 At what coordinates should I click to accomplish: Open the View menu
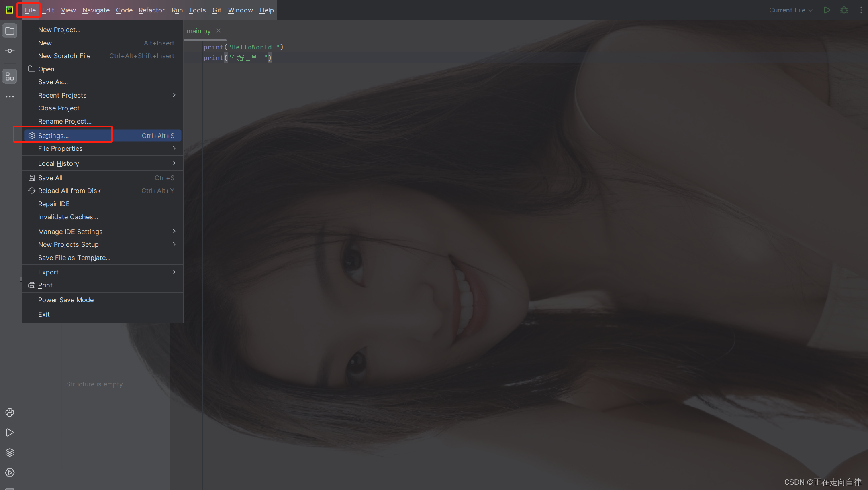coord(68,10)
